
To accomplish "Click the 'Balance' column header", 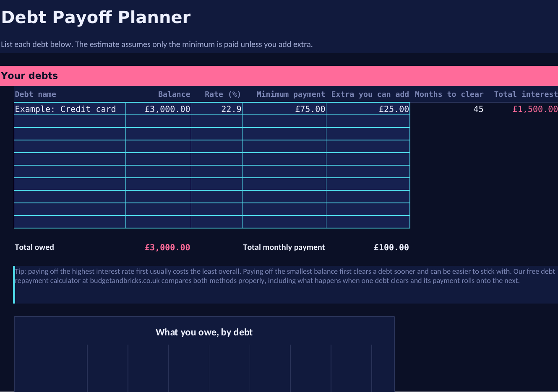I will tap(174, 94).
